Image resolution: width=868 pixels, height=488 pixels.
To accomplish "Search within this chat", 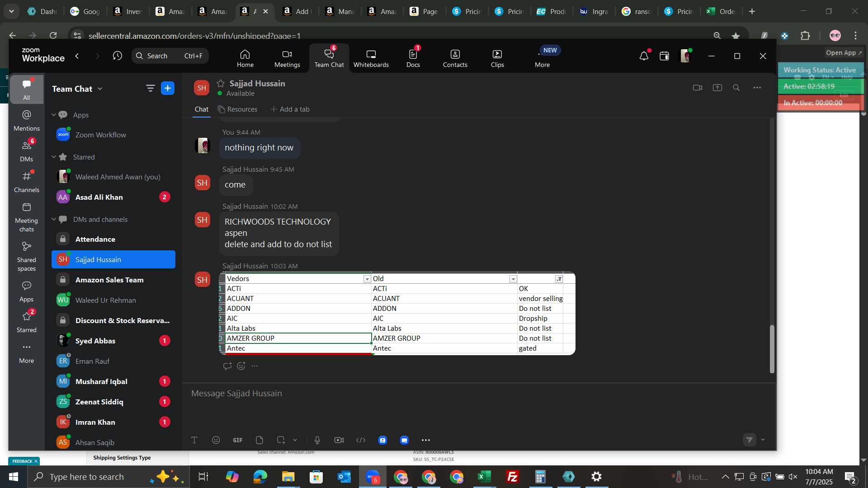I will [x=736, y=88].
